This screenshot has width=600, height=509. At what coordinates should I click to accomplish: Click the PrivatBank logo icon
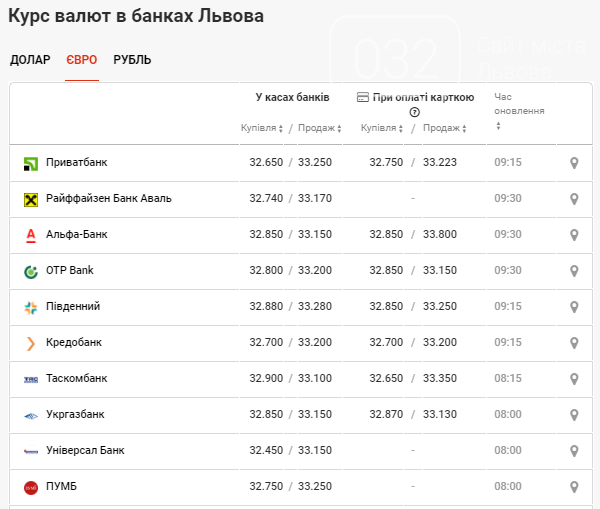coord(31,163)
